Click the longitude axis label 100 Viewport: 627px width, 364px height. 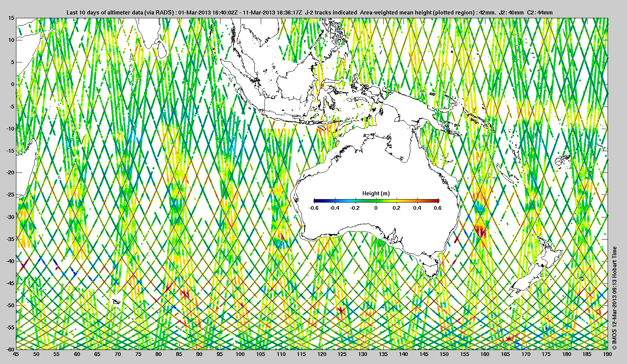240,354
